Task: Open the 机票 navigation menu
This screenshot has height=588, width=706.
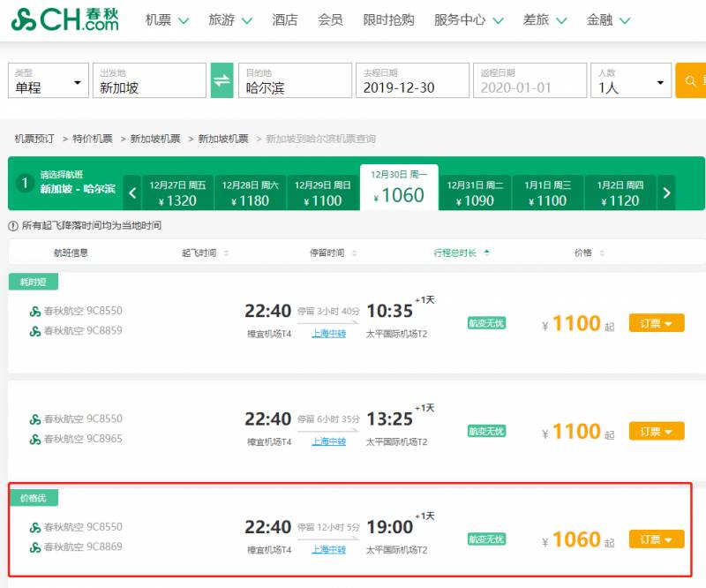Action: pyautogui.click(x=167, y=19)
